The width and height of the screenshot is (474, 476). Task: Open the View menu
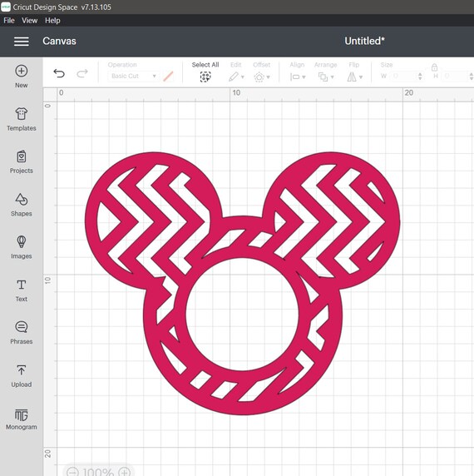tap(29, 20)
